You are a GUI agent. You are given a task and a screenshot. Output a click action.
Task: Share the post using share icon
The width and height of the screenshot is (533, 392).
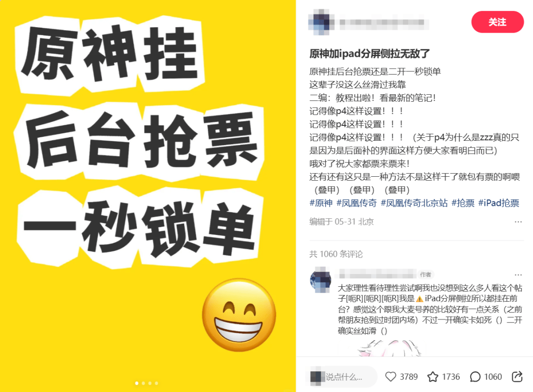(517, 376)
